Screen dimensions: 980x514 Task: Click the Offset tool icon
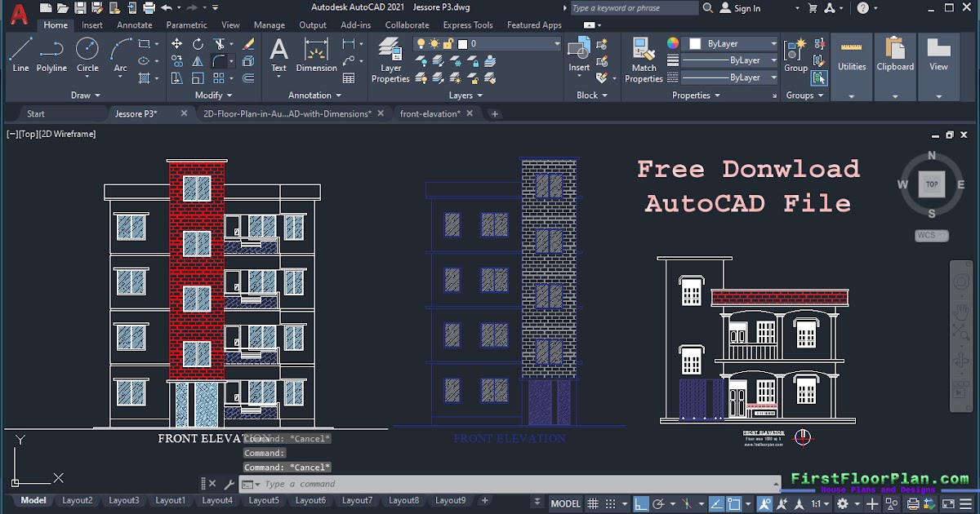pyautogui.click(x=248, y=78)
